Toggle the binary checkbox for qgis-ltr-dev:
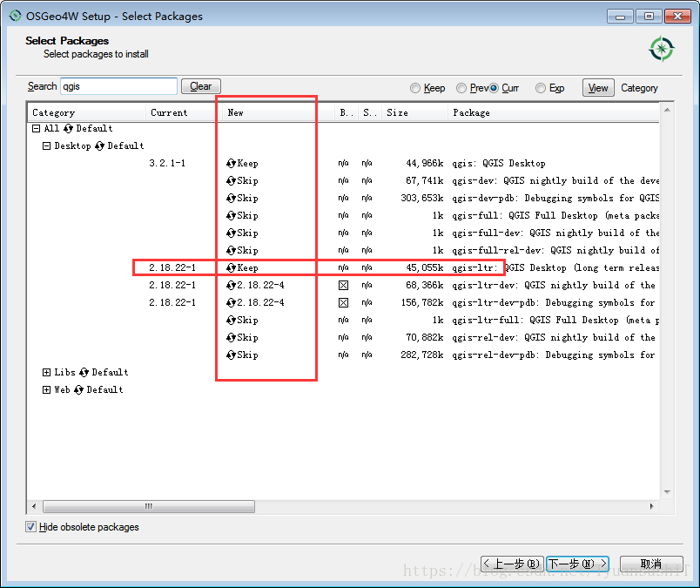700x588 pixels. pos(343,286)
